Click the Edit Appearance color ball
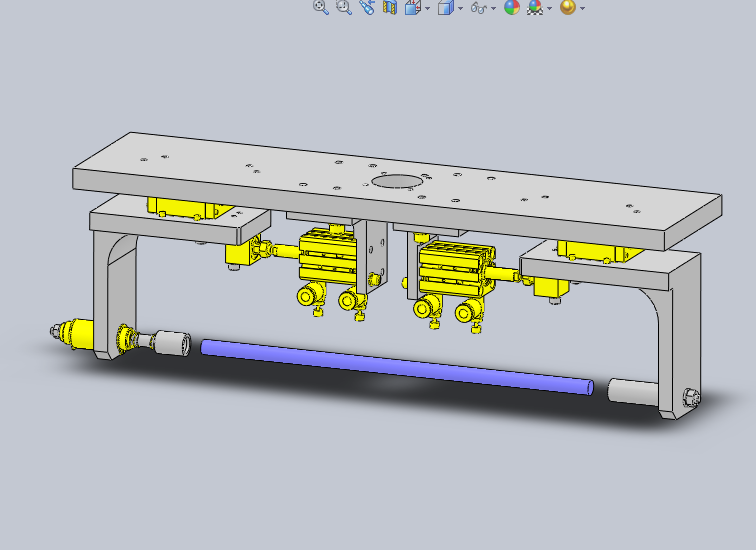Viewport: 756px width, 550px height. [512, 7]
